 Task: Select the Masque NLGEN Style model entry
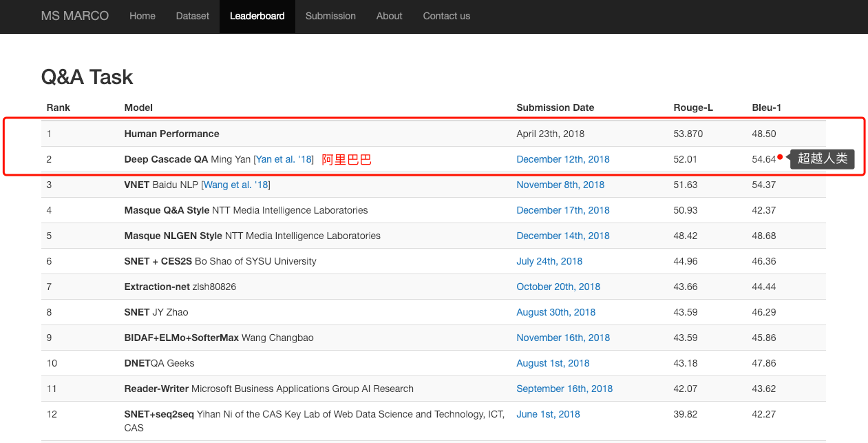tap(252, 236)
